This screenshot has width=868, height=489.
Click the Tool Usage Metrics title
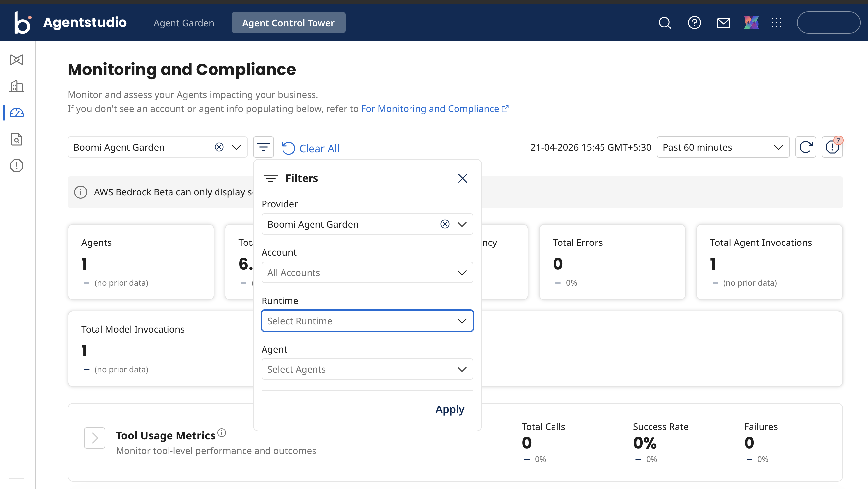coord(166,436)
